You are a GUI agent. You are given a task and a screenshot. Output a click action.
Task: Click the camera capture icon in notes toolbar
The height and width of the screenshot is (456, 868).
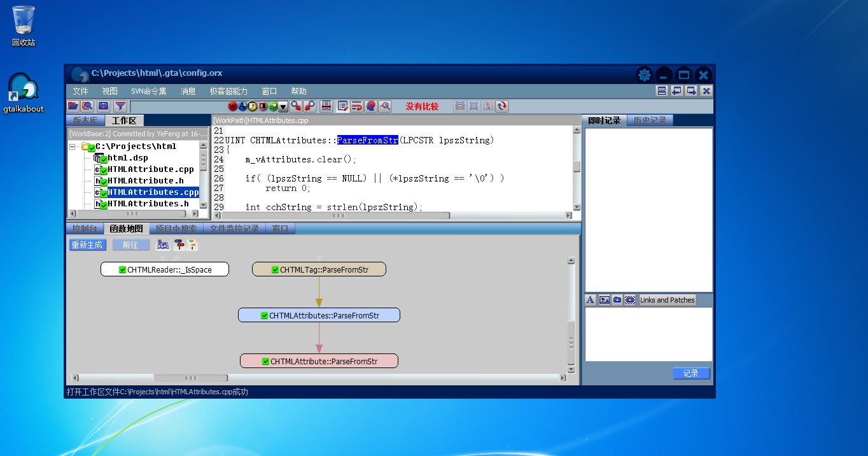pos(617,300)
